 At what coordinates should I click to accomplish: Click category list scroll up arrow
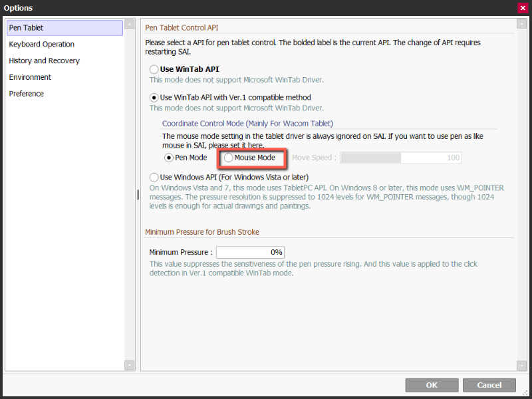(x=130, y=25)
